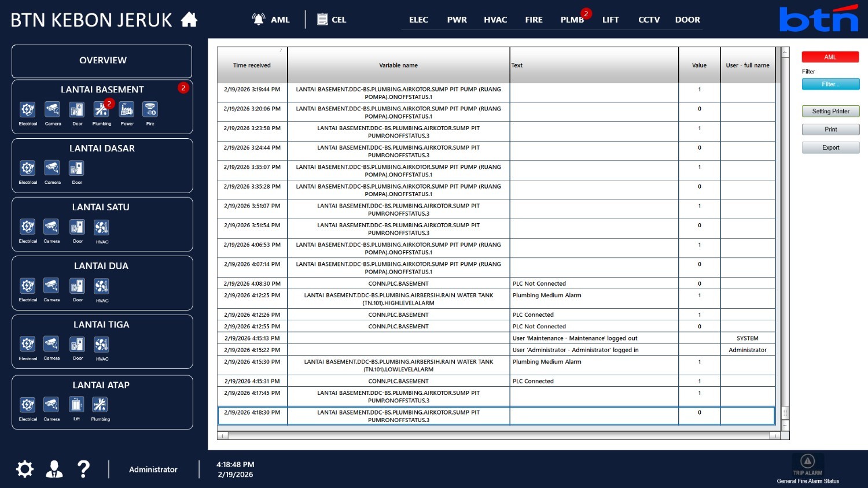Viewport: 868px width, 488px height.
Task: Open Lantai Atap Lift icon
Action: [x=76, y=404]
